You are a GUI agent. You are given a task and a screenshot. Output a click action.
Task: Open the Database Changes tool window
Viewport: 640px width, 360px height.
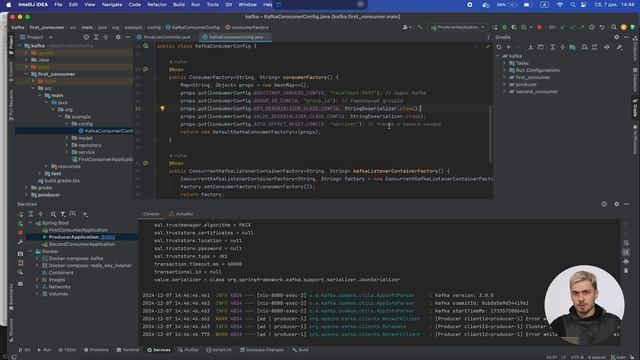(261, 350)
